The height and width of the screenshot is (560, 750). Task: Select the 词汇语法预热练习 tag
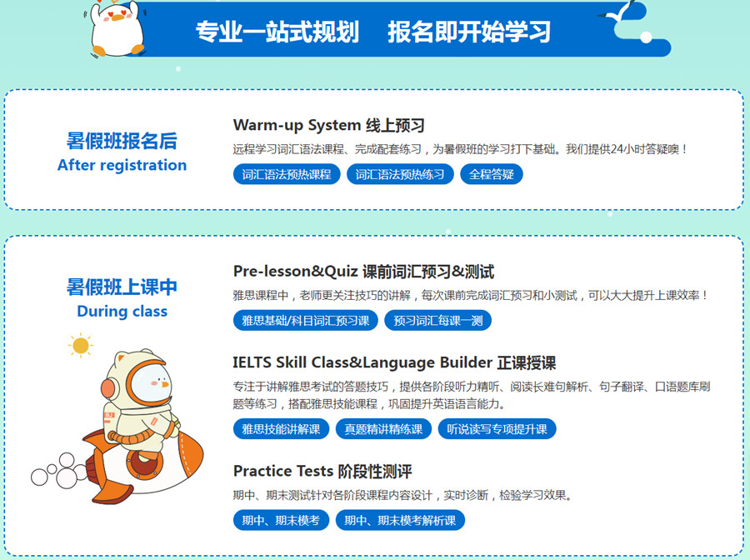tap(400, 174)
